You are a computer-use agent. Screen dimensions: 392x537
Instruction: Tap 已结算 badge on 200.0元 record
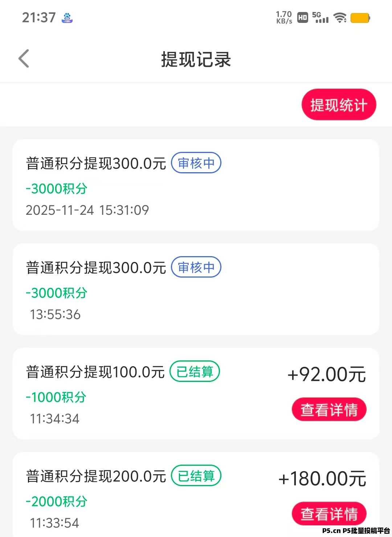(x=196, y=476)
